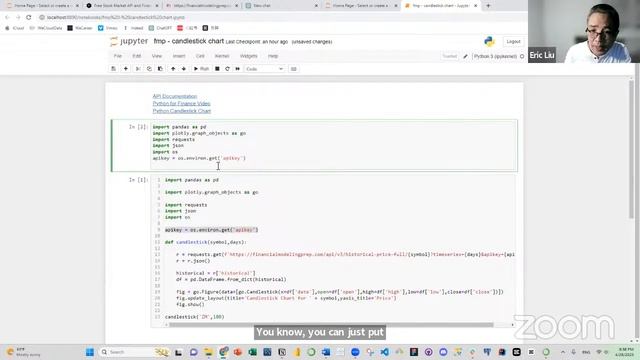Open the Kernel menu

pyautogui.click(x=222, y=56)
